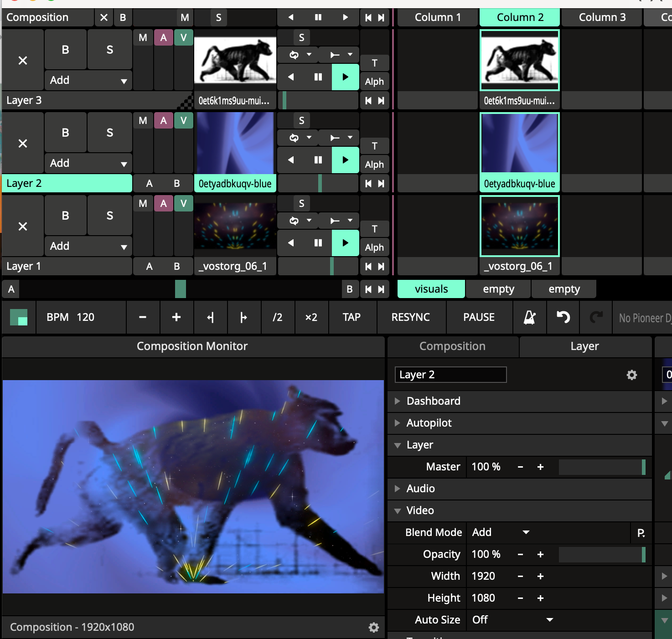Click the redo arrow icon

tap(596, 317)
